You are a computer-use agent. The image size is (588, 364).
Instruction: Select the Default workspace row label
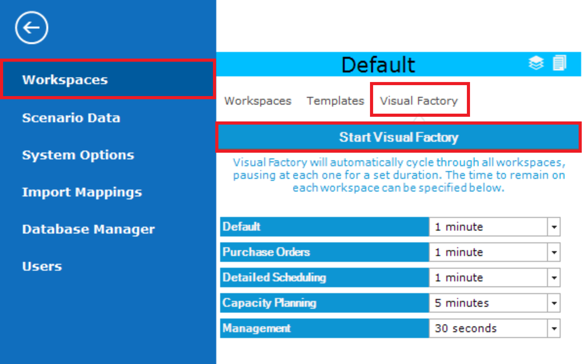(x=325, y=227)
